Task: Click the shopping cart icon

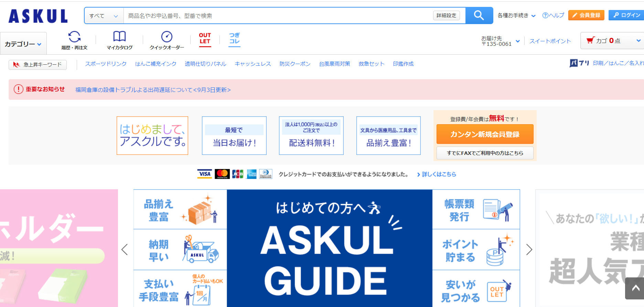Action: 590,41
